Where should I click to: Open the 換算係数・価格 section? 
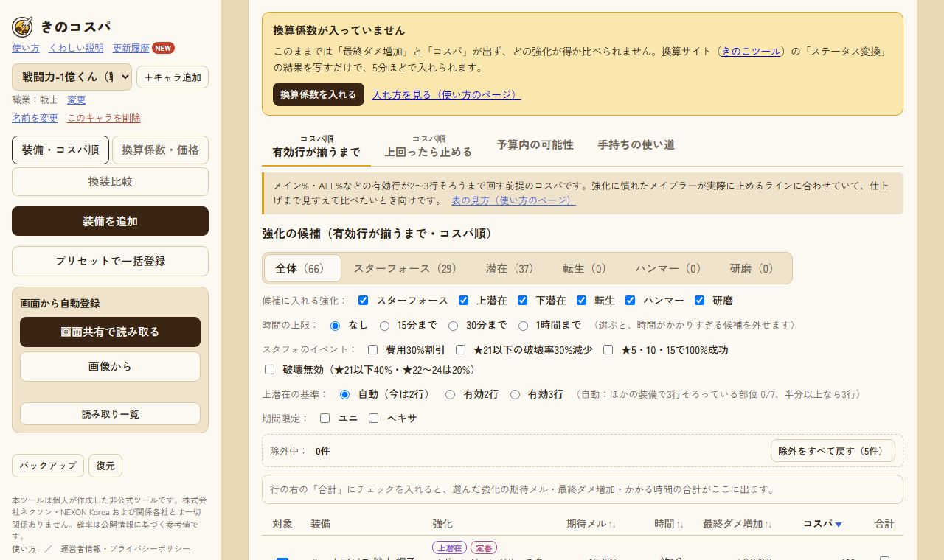click(x=160, y=150)
